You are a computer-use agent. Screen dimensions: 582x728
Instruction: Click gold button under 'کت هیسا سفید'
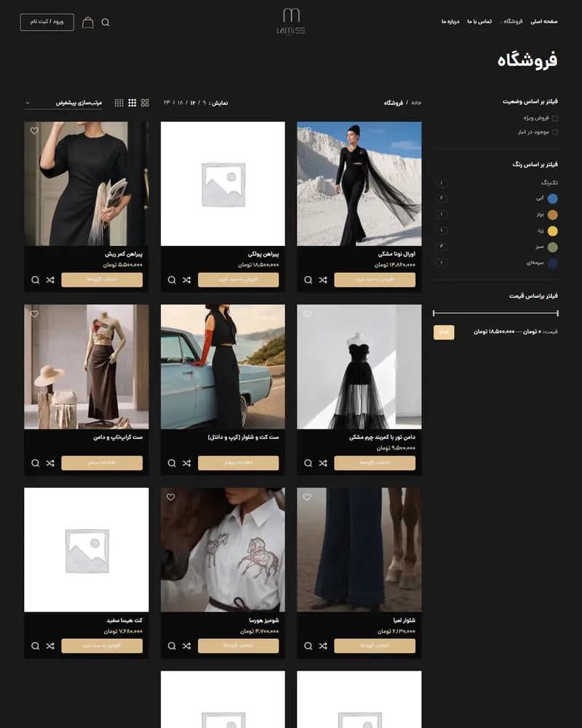pyautogui.click(x=102, y=645)
